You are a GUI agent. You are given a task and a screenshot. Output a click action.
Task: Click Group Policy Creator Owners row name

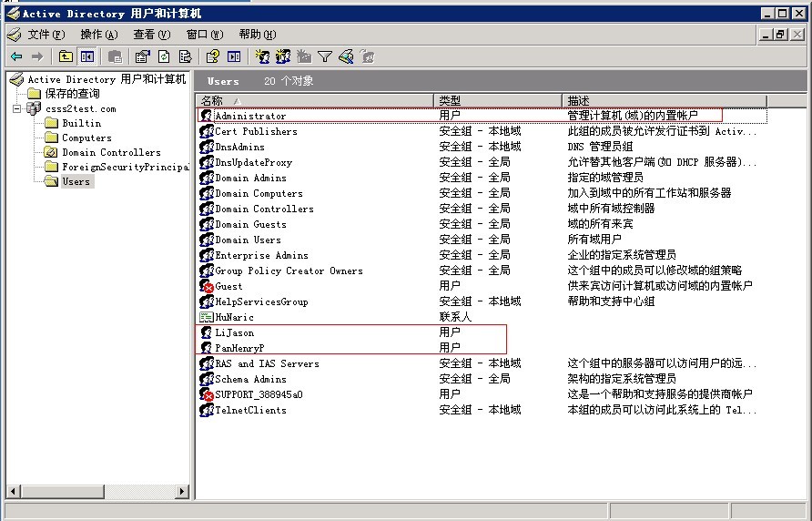point(289,271)
